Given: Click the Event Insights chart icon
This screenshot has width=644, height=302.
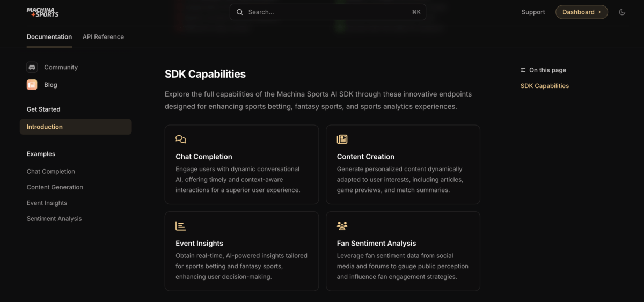Looking at the screenshot, I should coord(181,226).
